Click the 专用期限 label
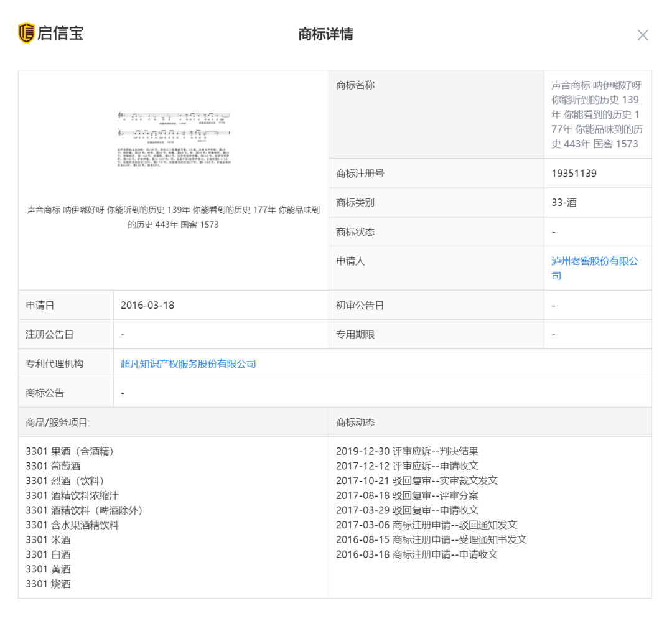The width and height of the screenshot is (672, 621). (x=355, y=334)
